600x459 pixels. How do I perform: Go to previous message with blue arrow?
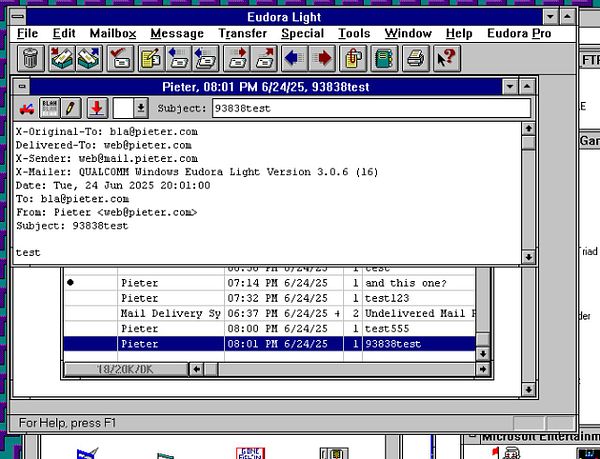coord(295,59)
